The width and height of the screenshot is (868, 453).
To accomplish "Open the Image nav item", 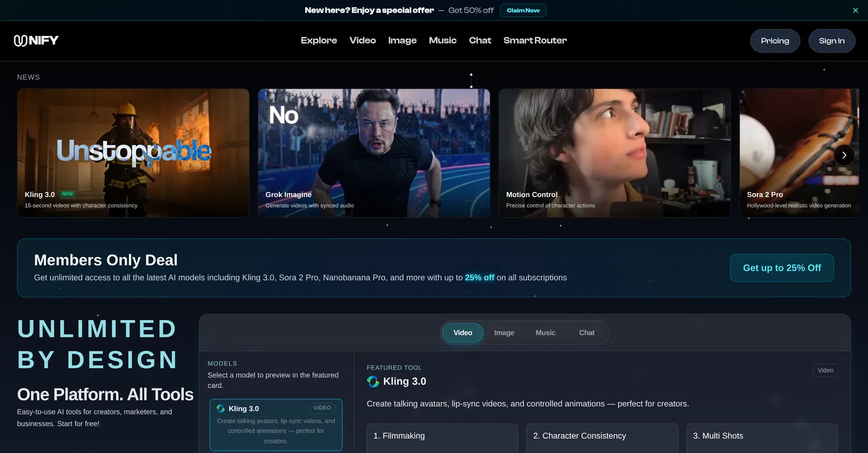I will click(402, 41).
